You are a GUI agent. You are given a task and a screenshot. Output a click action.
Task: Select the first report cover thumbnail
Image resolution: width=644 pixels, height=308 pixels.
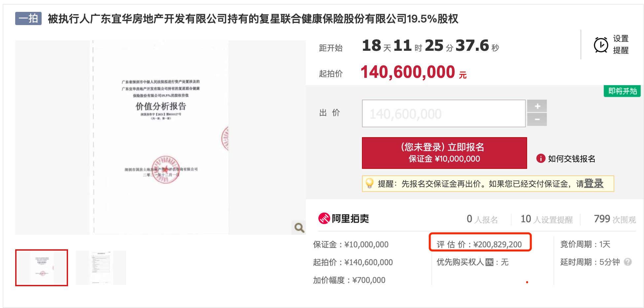click(x=42, y=268)
